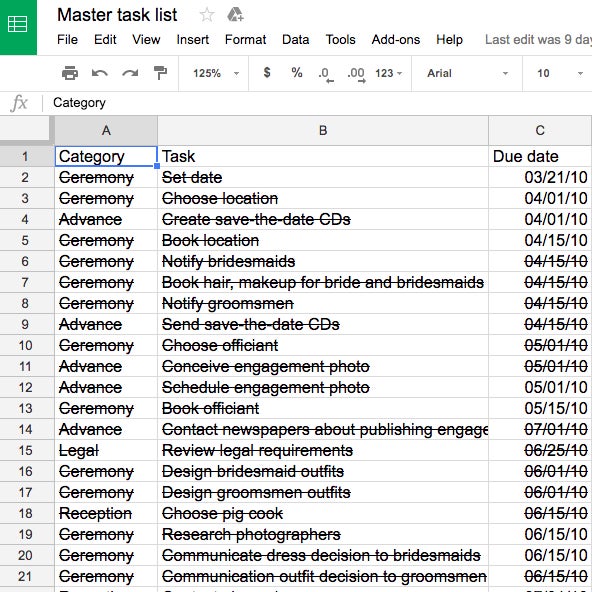592x592 pixels.
Task: Select column A header
Action: pyautogui.click(x=106, y=131)
